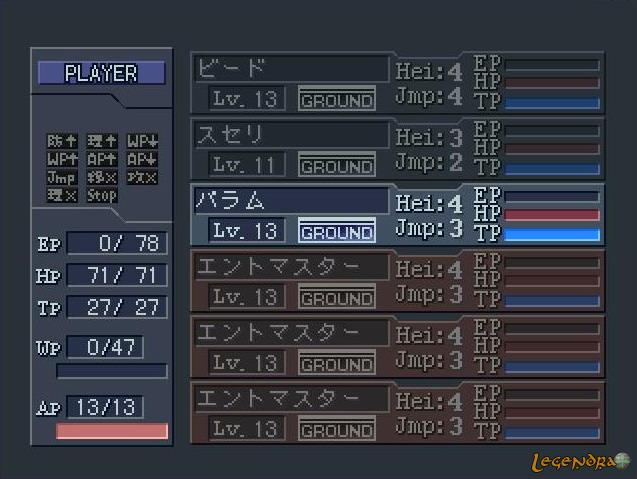Select the ビード unit entry
This screenshot has width=637, height=479.
[x=290, y=68]
